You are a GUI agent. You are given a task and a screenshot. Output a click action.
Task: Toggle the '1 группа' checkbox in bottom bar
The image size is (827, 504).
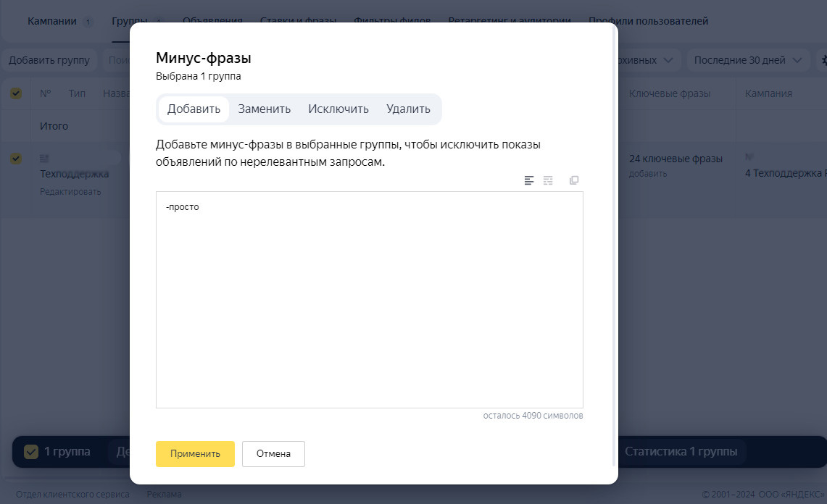[31, 452]
